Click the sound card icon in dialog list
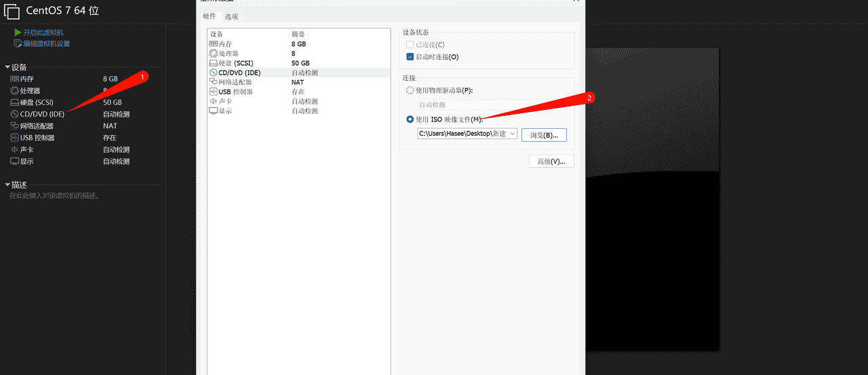 (214, 101)
